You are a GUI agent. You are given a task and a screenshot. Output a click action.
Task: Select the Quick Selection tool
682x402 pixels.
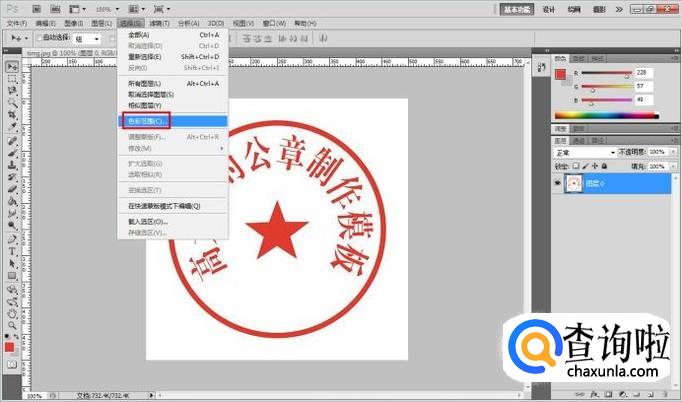[12, 103]
